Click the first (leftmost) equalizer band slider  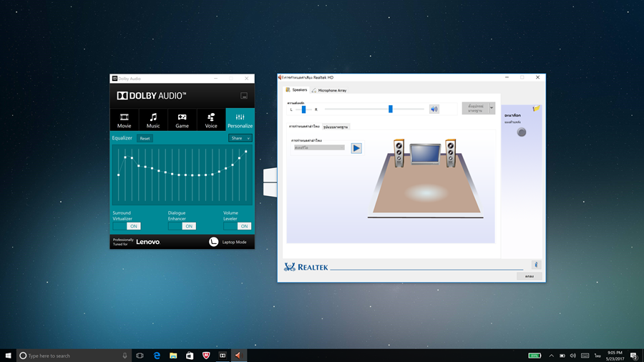point(119,175)
